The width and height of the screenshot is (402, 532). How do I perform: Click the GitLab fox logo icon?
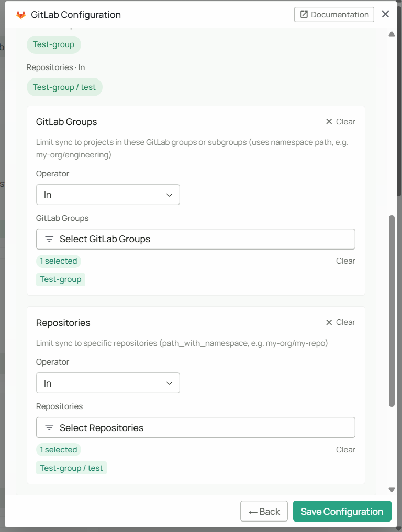point(21,15)
